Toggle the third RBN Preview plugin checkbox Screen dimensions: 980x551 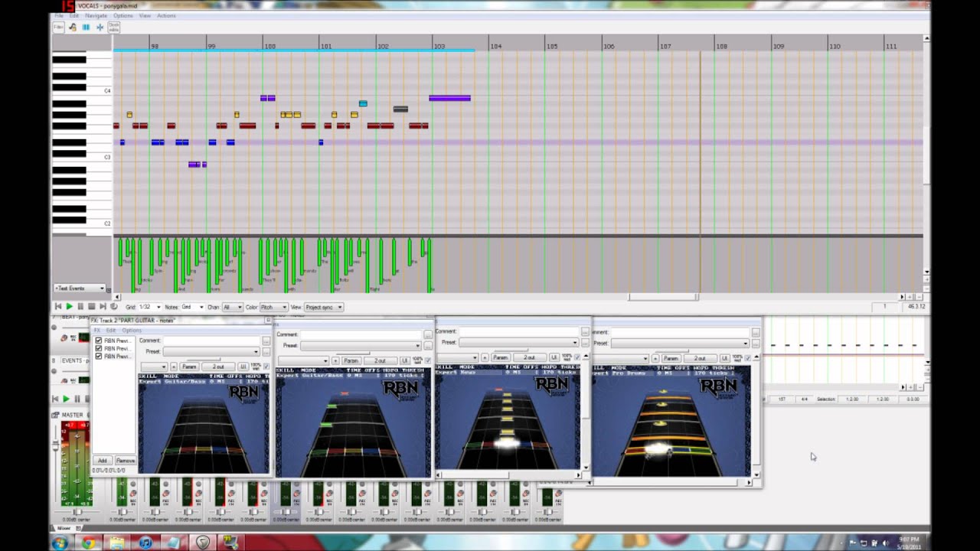pyautogui.click(x=98, y=357)
